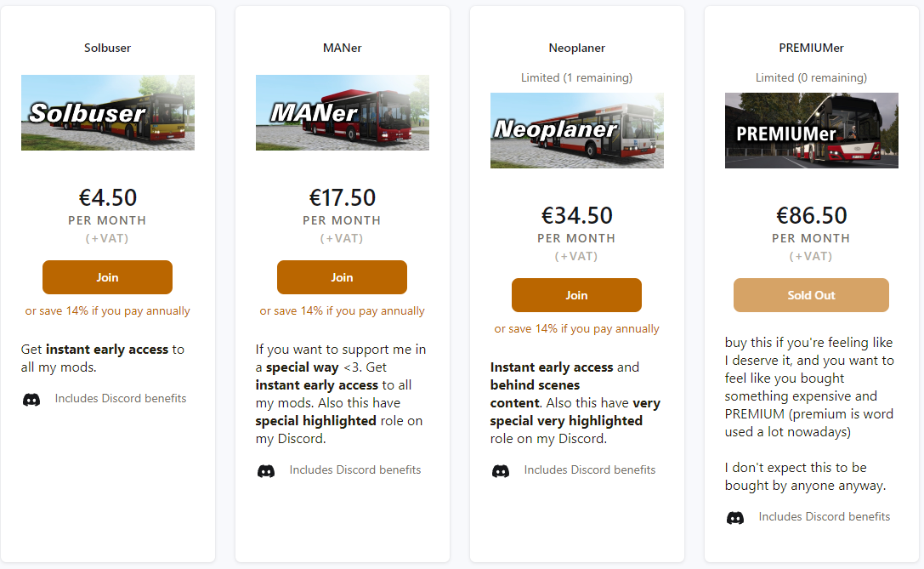Open the MANer bus banner image

(343, 113)
